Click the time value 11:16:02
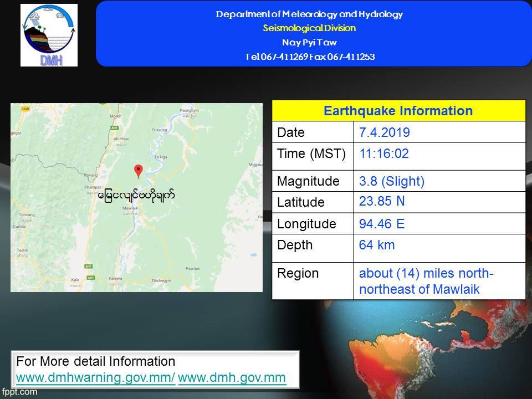The width and height of the screenshot is (532, 399). (384, 154)
